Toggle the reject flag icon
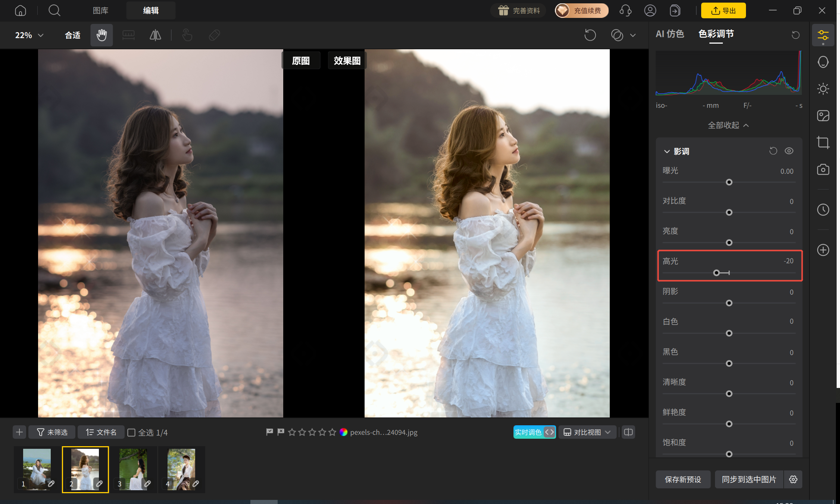The width and height of the screenshot is (840, 504). (x=281, y=432)
